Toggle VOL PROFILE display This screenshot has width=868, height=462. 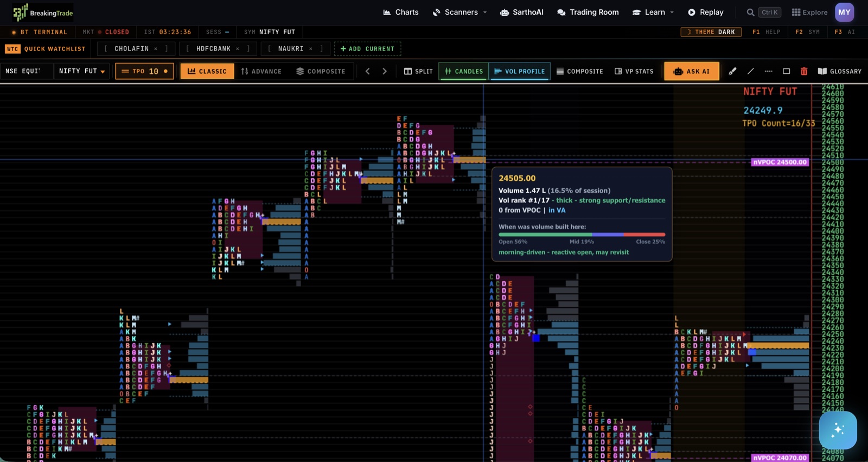click(520, 71)
